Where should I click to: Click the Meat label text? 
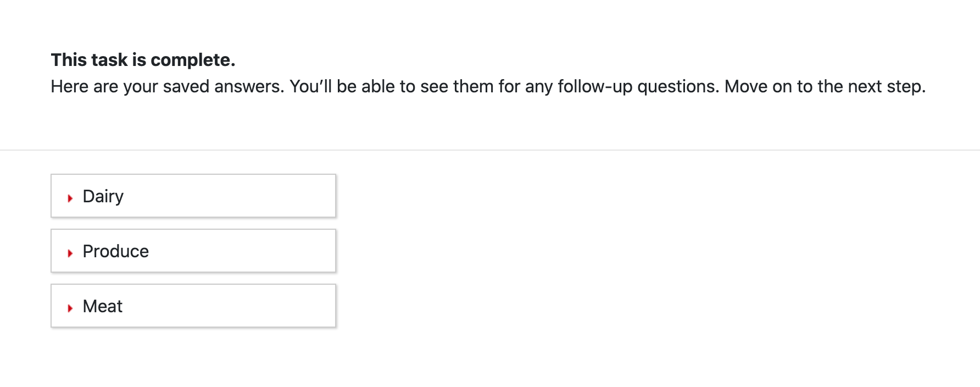click(102, 306)
